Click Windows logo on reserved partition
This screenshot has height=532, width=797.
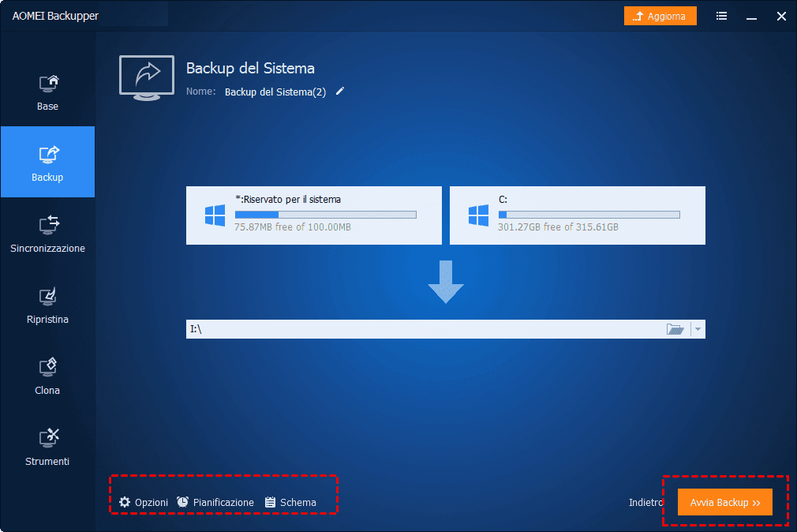point(215,215)
